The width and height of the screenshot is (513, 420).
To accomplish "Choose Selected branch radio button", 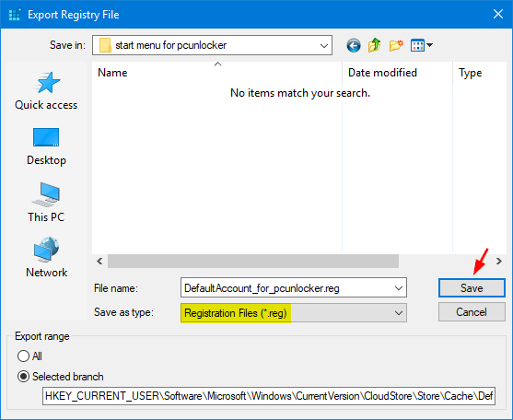I will (x=24, y=377).
